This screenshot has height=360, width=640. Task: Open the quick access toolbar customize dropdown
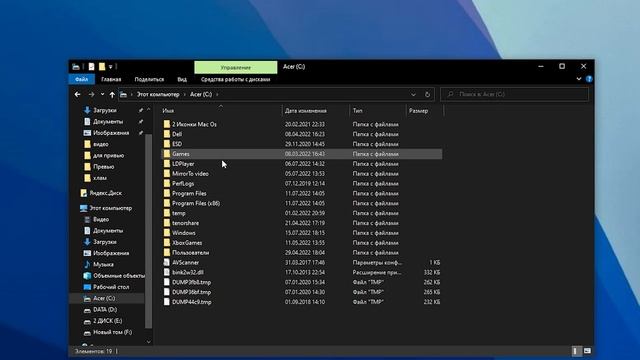point(111,67)
